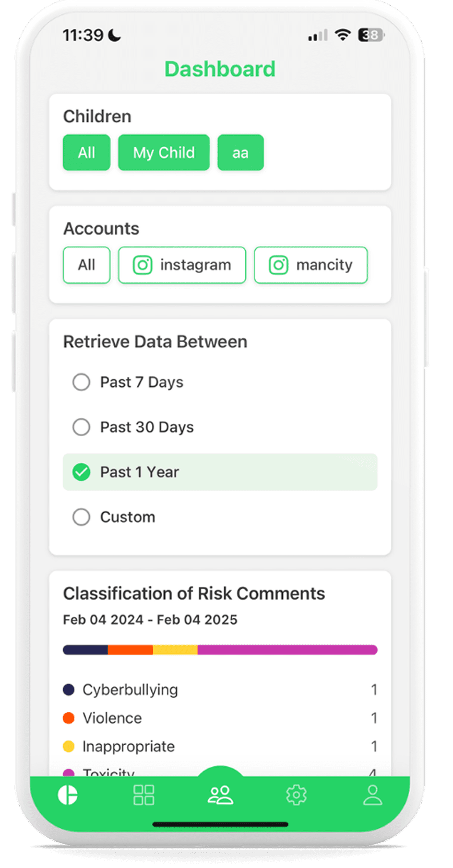Click the purple toxicity segment of risk bar
This screenshot has width=453, height=868.
[x=288, y=650]
